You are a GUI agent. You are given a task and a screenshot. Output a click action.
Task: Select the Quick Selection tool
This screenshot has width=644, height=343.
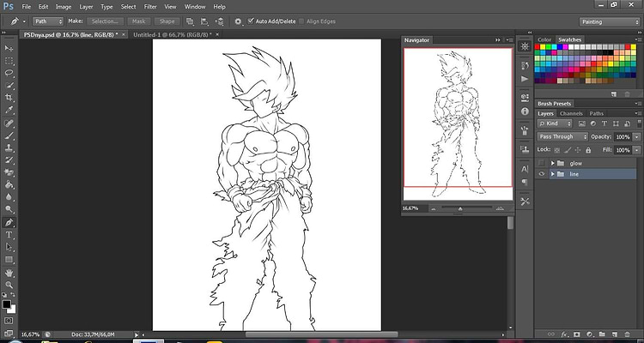(x=9, y=86)
